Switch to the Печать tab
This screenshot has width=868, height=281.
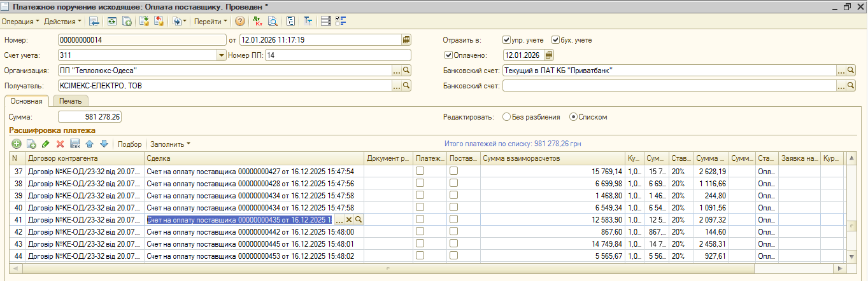(x=71, y=100)
